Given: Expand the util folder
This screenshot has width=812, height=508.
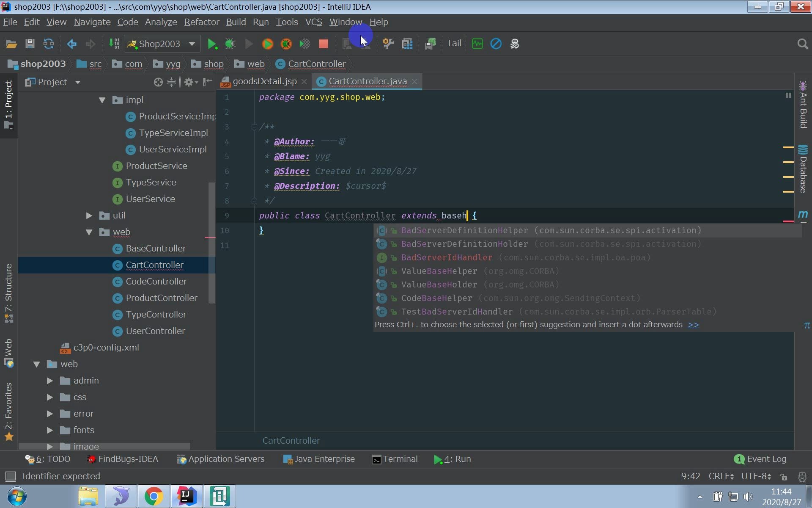Looking at the screenshot, I should 89,216.
